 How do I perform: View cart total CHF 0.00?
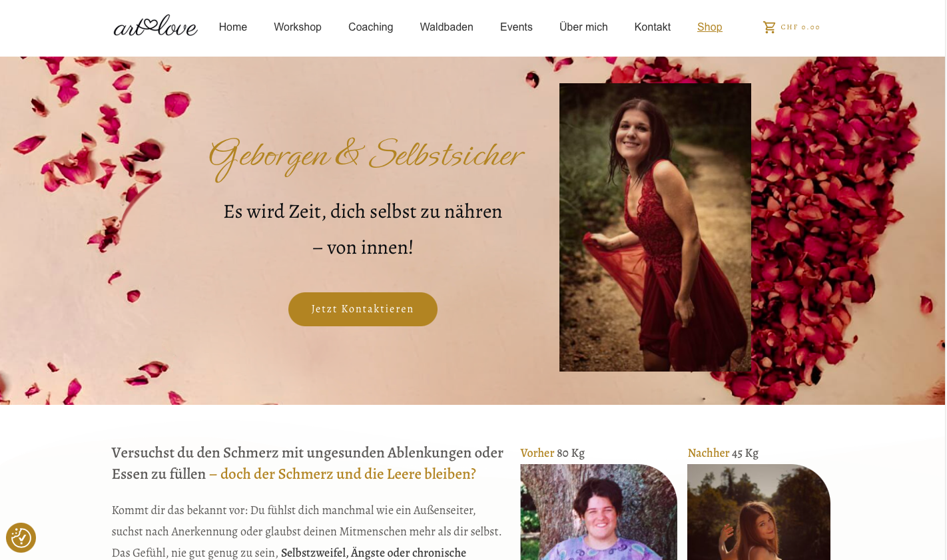pyautogui.click(x=800, y=27)
